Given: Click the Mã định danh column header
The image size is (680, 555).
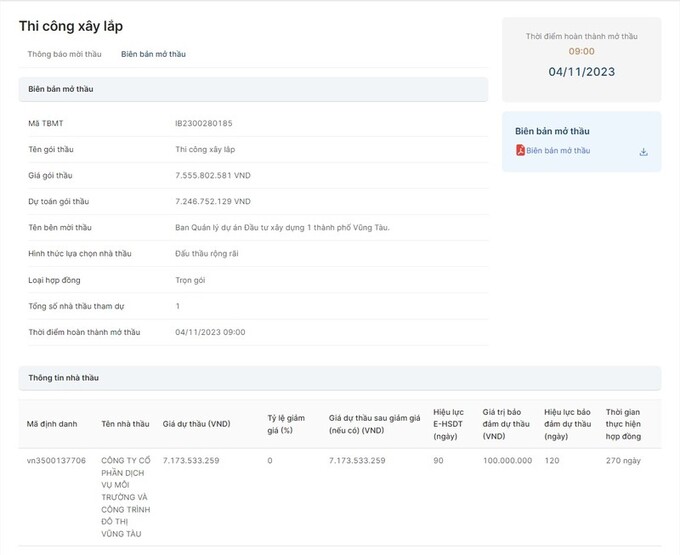Looking at the screenshot, I should tap(52, 424).
